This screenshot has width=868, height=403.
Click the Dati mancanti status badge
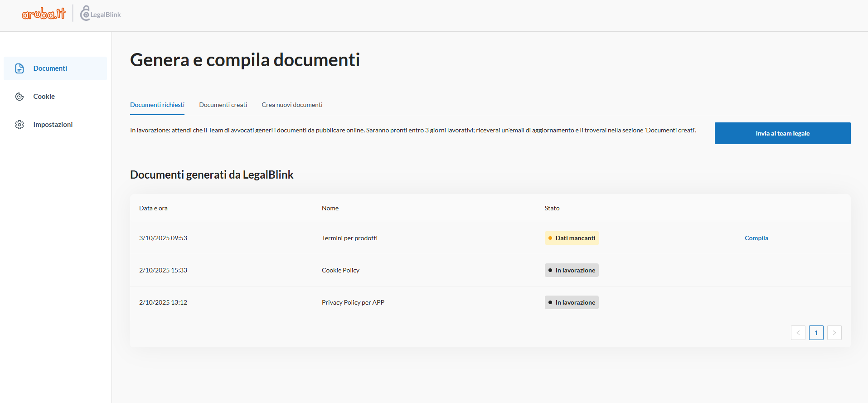click(x=572, y=238)
